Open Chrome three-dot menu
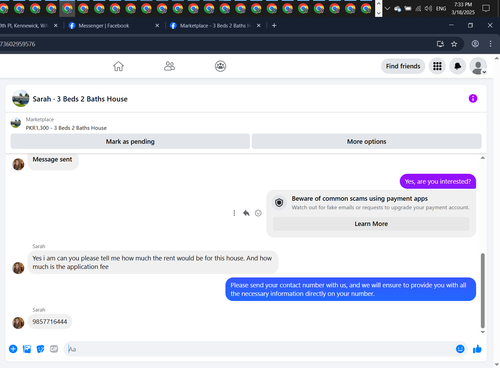500x368 pixels. tap(490, 44)
